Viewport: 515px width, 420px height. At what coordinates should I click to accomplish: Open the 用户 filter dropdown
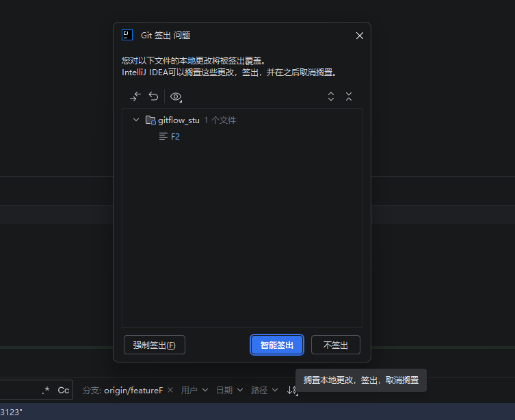194,390
